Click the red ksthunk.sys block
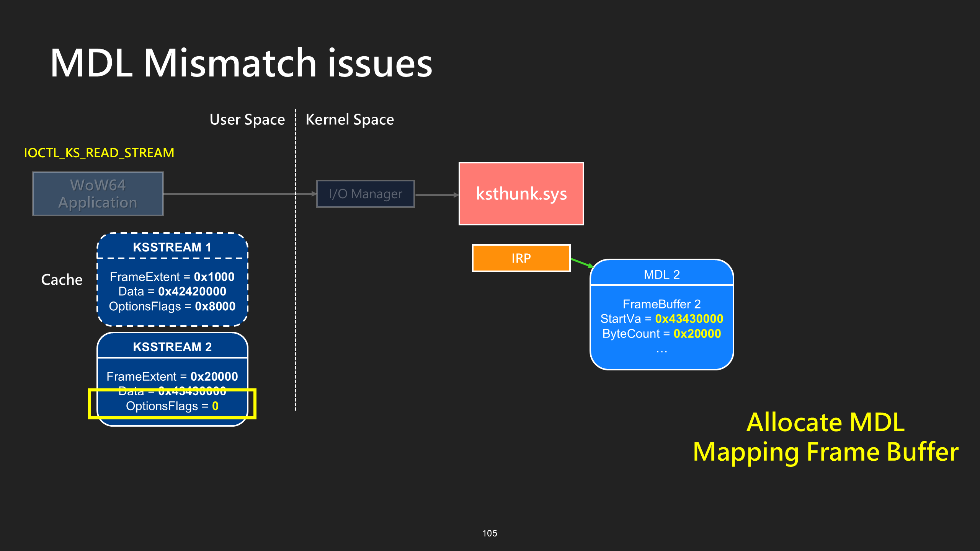Viewport: 980px width, 551px height. tap(521, 194)
